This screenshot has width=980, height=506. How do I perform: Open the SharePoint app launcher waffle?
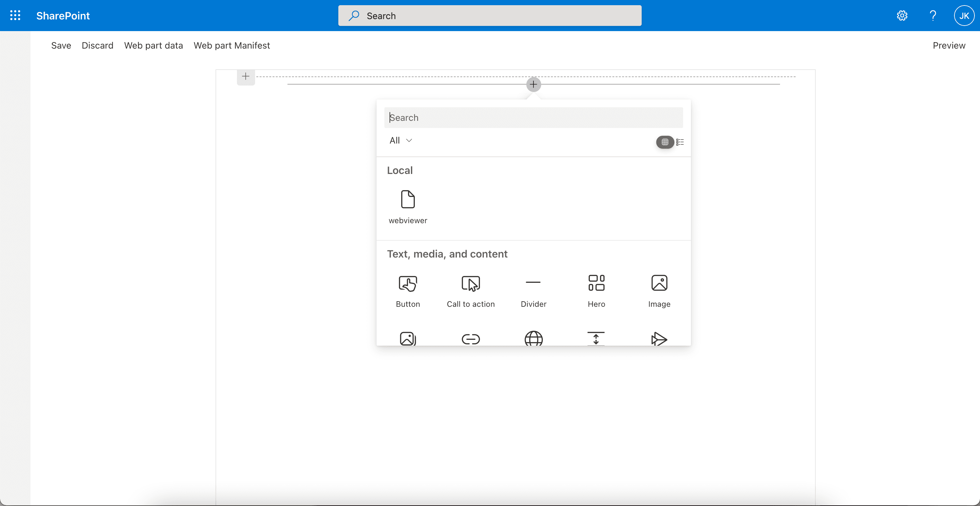coord(15,16)
